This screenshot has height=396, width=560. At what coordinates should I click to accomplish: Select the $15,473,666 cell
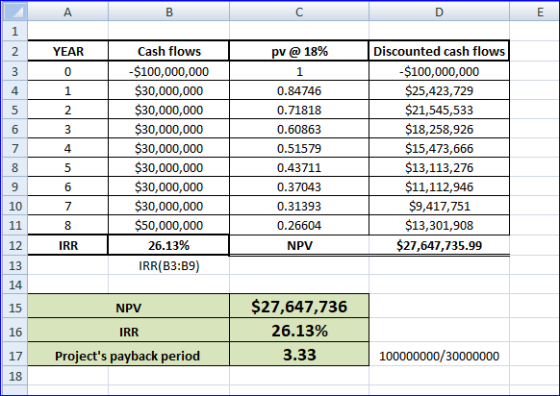[439, 148]
